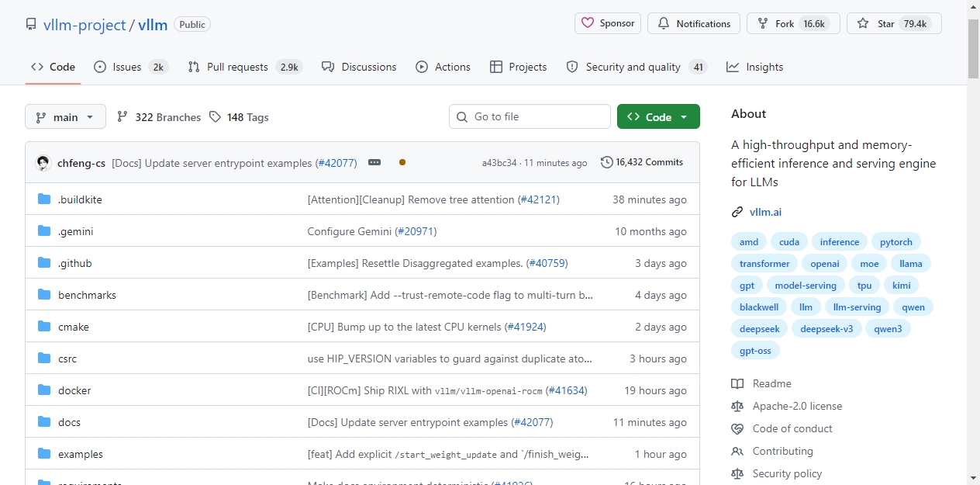980x485 pixels.
Task: Open PR link #42121
Action: (x=539, y=199)
